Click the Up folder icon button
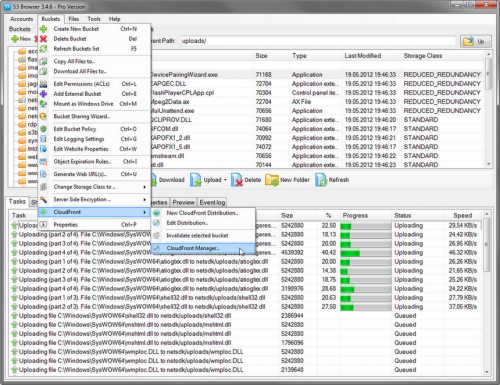Viewport: 500px width, 385px height. [476, 41]
